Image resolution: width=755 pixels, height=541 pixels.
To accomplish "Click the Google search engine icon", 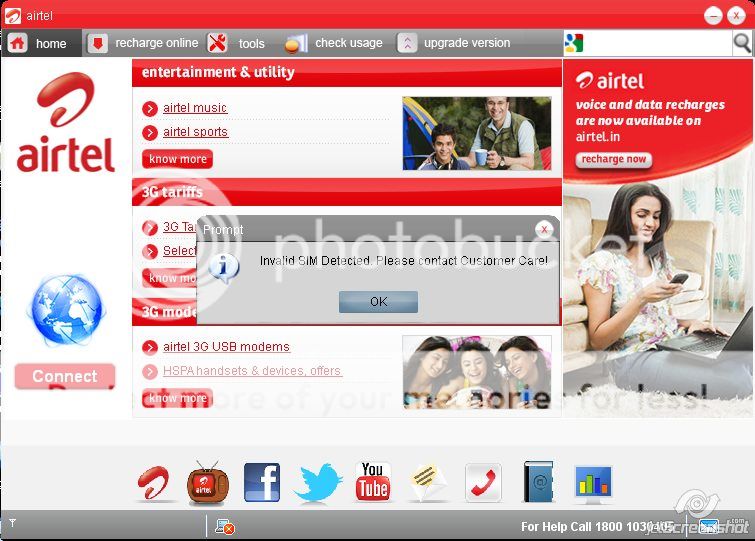I will click(x=574, y=43).
